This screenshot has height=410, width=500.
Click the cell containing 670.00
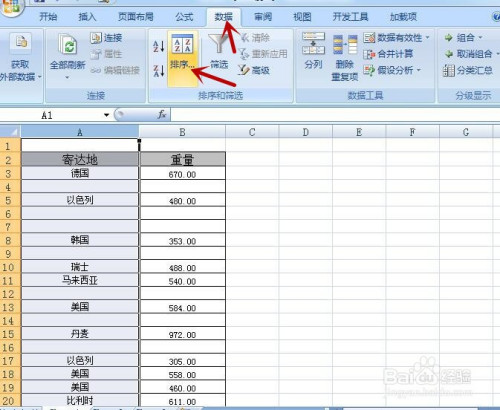pos(182,173)
